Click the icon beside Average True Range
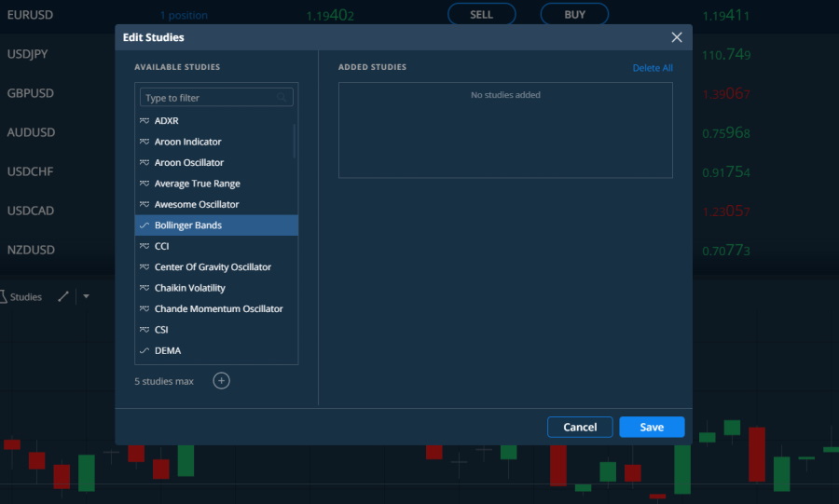 (144, 184)
